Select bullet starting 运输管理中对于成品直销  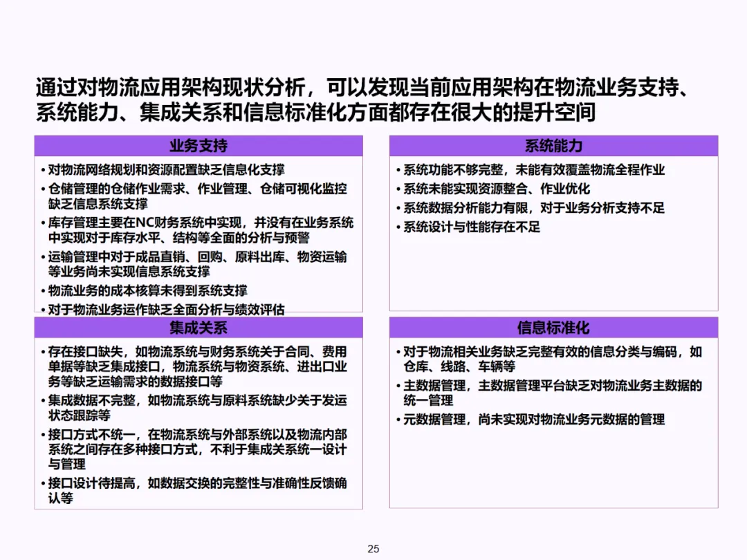point(194,264)
